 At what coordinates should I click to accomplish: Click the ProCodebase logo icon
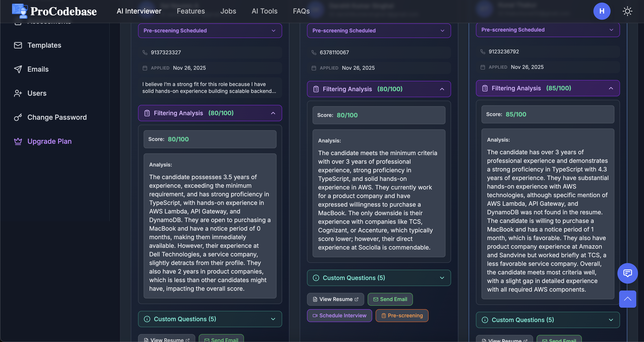click(20, 11)
